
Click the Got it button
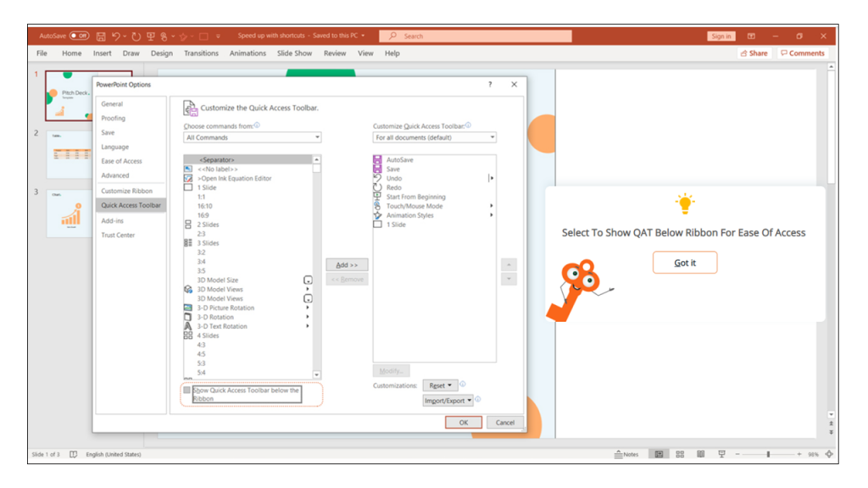pyautogui.click(x=684, y=263)
